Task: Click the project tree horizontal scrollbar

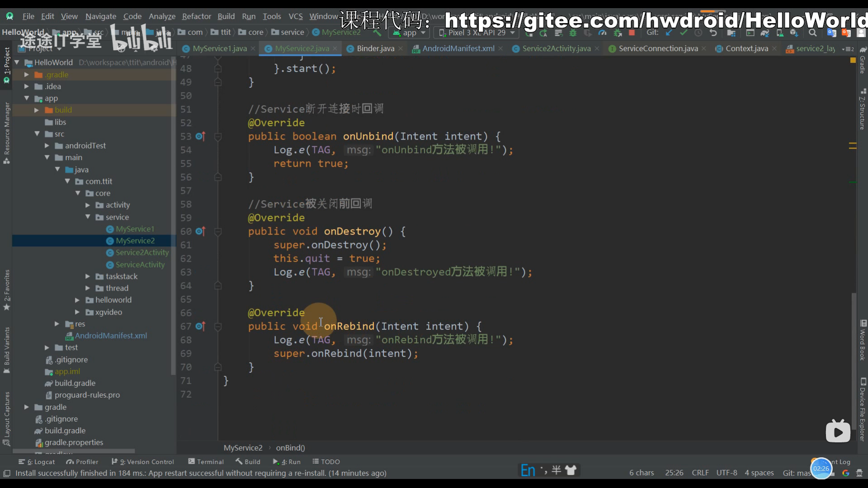Action: [74, 451]
